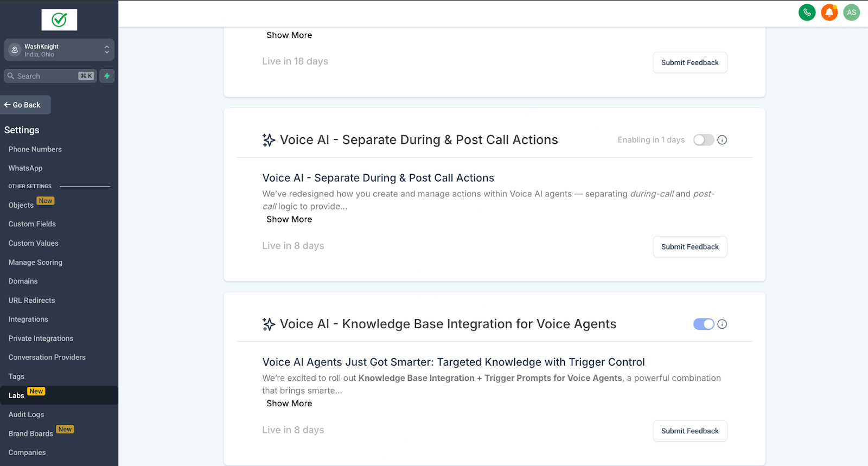Expand Show More under Separate During & Post Call

pos(289,219)
